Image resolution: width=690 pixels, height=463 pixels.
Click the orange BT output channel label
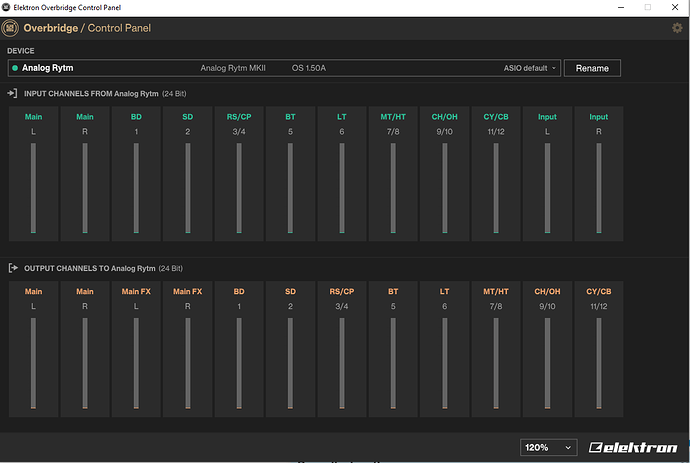pyautogui.click(x=393, y=291)
